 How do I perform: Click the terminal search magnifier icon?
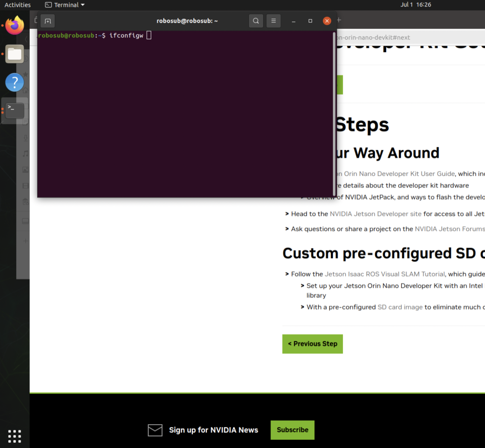point(256,21)
